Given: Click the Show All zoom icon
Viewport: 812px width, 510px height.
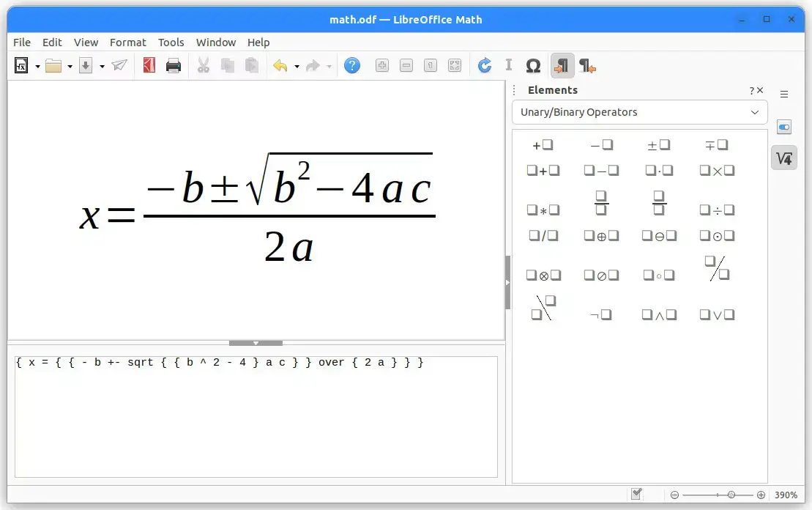Looking at the screenshot, I should [455, 65].
